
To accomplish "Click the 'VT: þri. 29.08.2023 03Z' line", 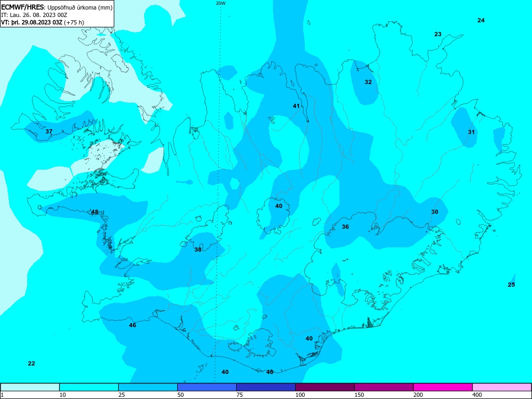I will click(x=31, y=22).
